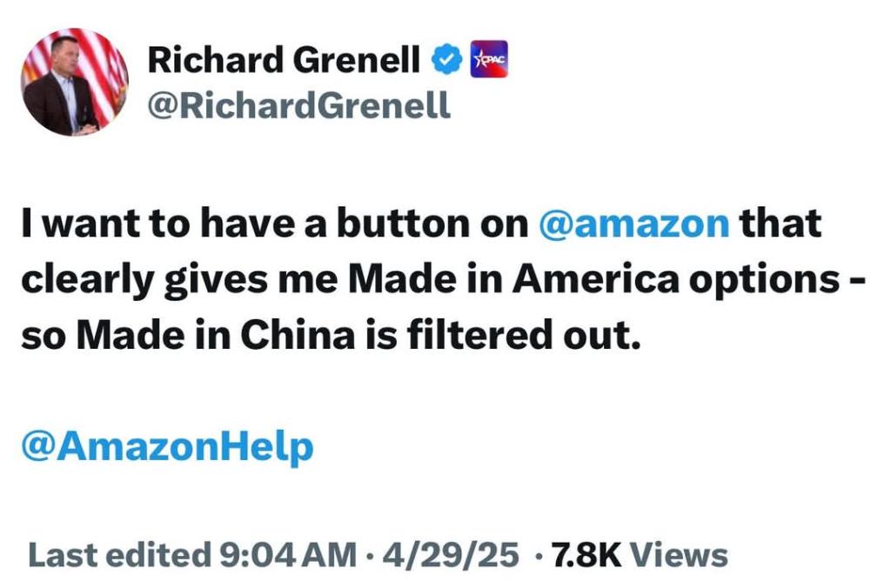
Task: Click the 9:04 AM timestamp
Action: [285, 554]
